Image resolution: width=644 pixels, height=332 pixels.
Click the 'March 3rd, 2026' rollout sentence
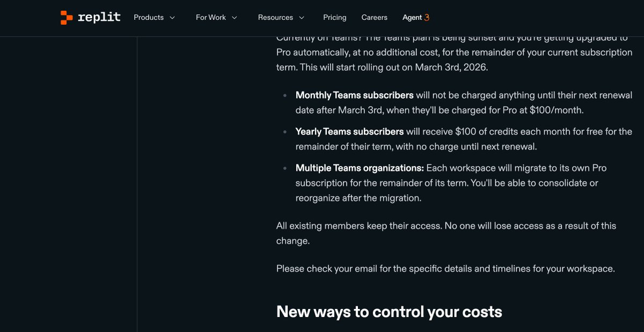394,68
